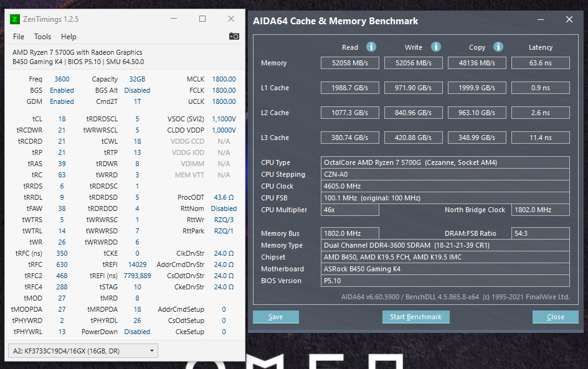Click PowerDown value Disabled
Image resolution: width=588 pixels, height=369 pixels.
(137, 332)
